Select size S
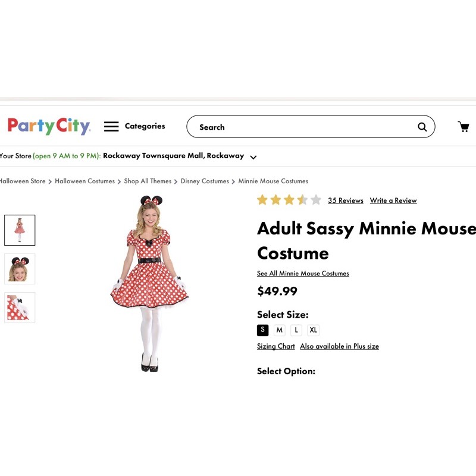 [262, 330]
